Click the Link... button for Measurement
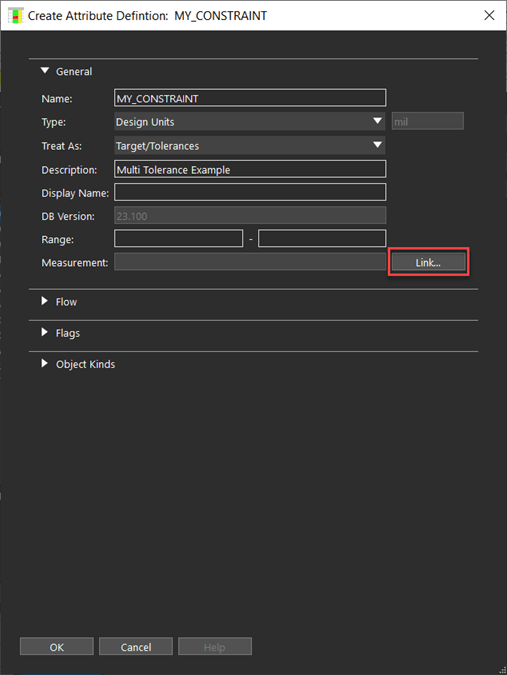 [428, 262]
